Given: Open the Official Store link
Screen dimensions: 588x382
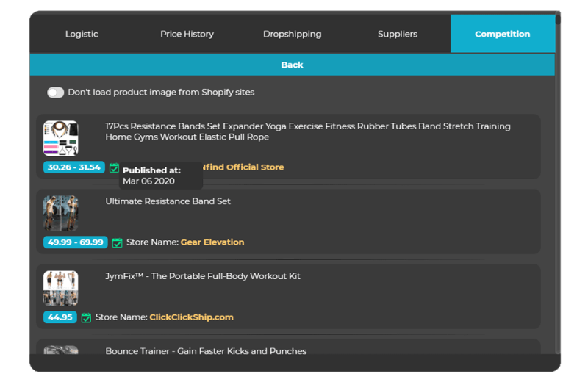Looking at the screenshot, I should point(243,167).
